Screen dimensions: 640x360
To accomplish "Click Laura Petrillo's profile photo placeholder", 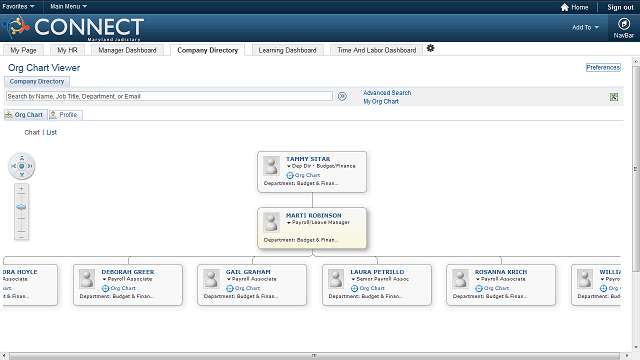I will click(x=336, y=279).
